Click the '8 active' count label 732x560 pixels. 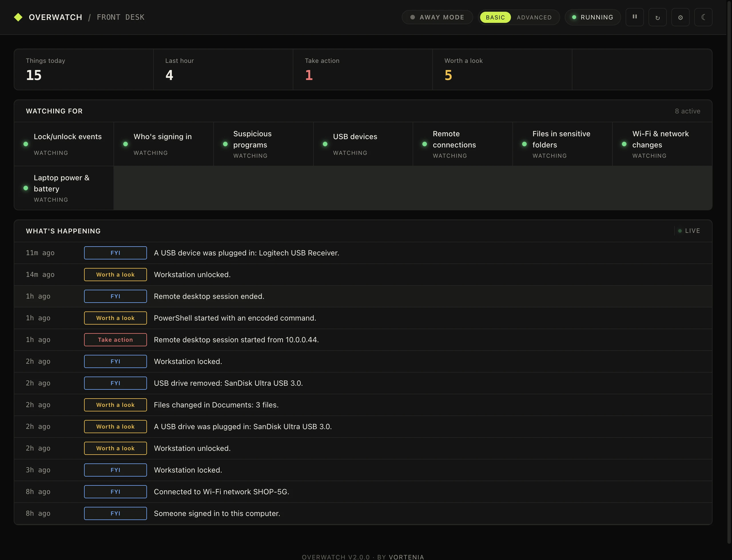[x=687, y=111]
